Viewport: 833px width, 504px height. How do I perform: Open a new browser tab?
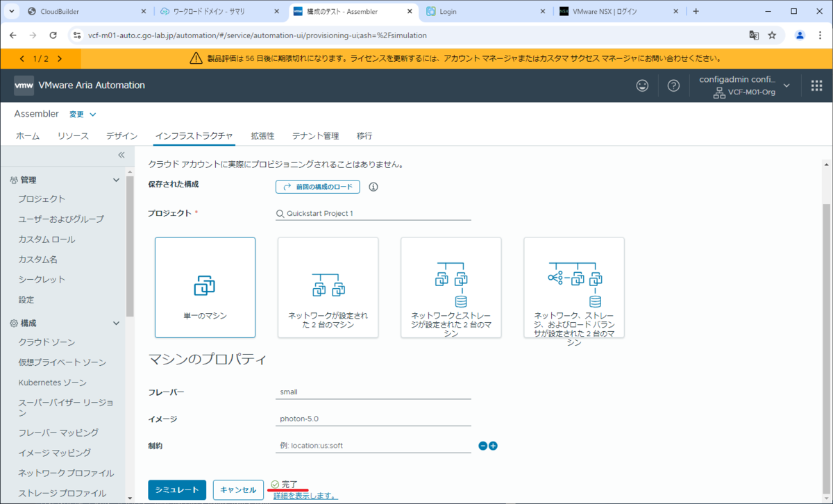696,11
